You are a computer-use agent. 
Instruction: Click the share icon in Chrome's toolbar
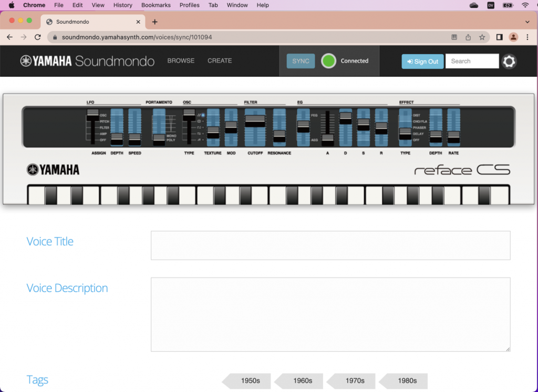pos(468,37)
